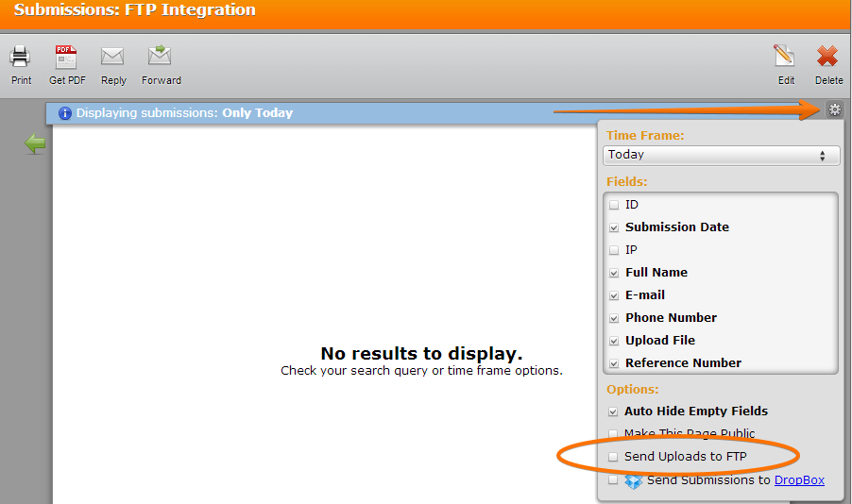Toggle the E-mail field checkbox
Screen dimensions: 852x504
pyautogui.click(x=614, y=295)
